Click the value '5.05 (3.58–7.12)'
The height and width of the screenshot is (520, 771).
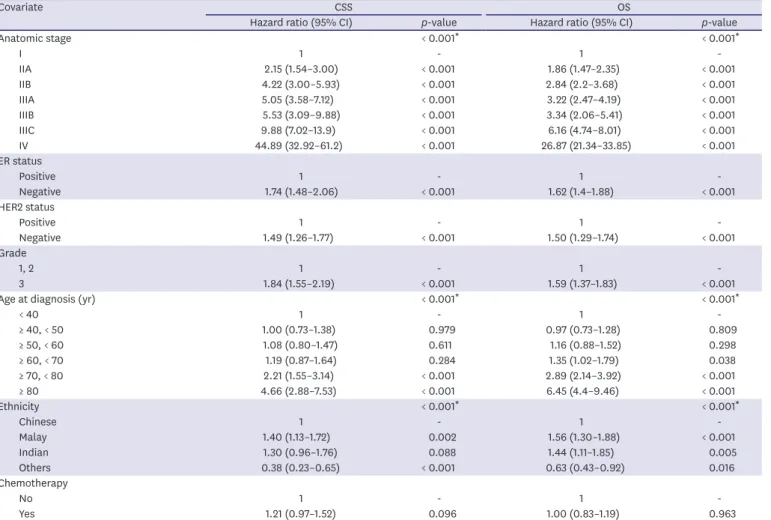298,100
